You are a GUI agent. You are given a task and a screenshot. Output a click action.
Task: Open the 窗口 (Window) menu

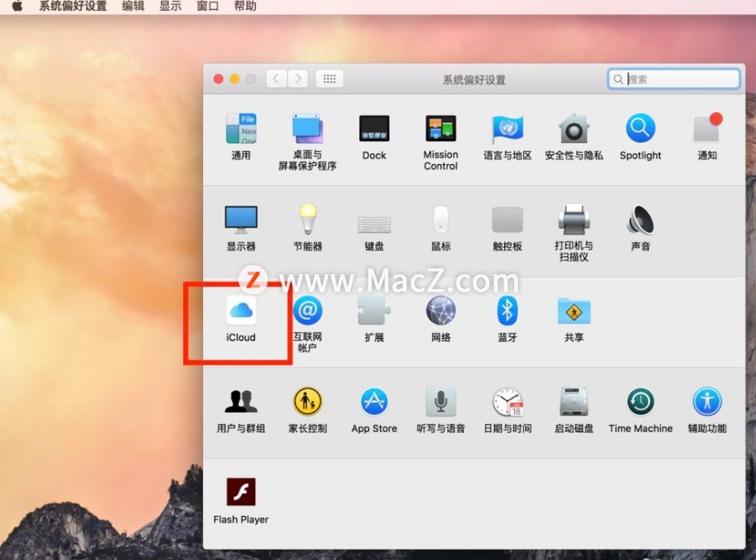pyautogui.click(x=208, y=7)
